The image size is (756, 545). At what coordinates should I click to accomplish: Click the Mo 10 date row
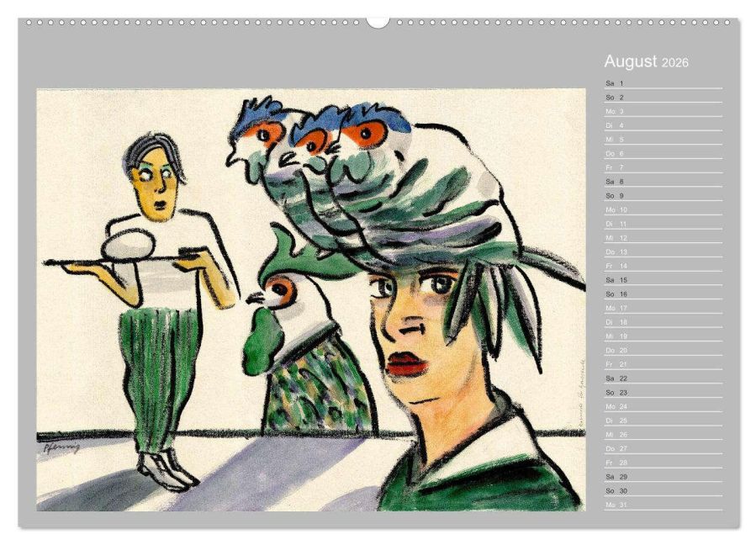(x=663, y=210)
